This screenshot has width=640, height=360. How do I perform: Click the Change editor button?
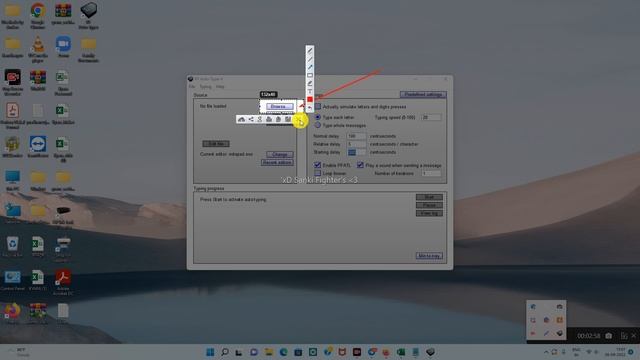point(280,154)
